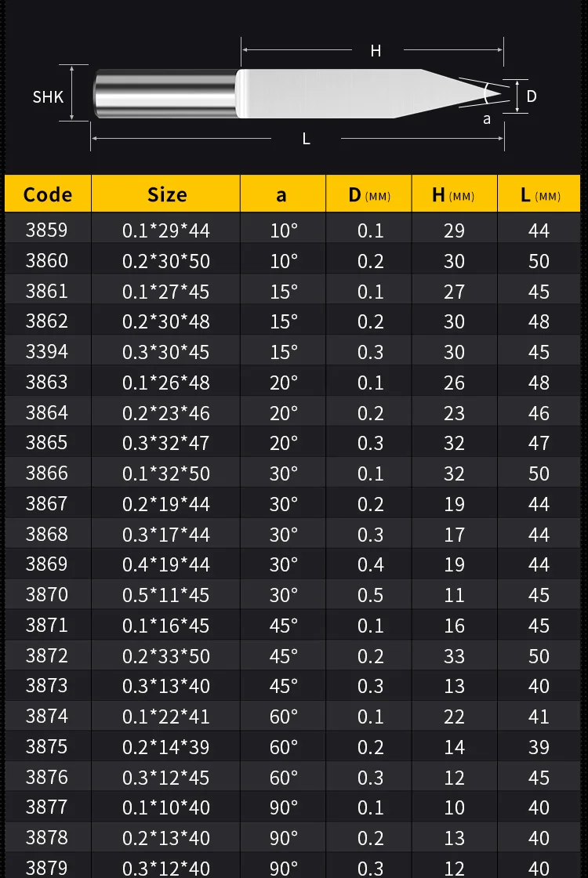Click the Code column header
The height and width of the screenshot is (878, 588).
(48, 194)
